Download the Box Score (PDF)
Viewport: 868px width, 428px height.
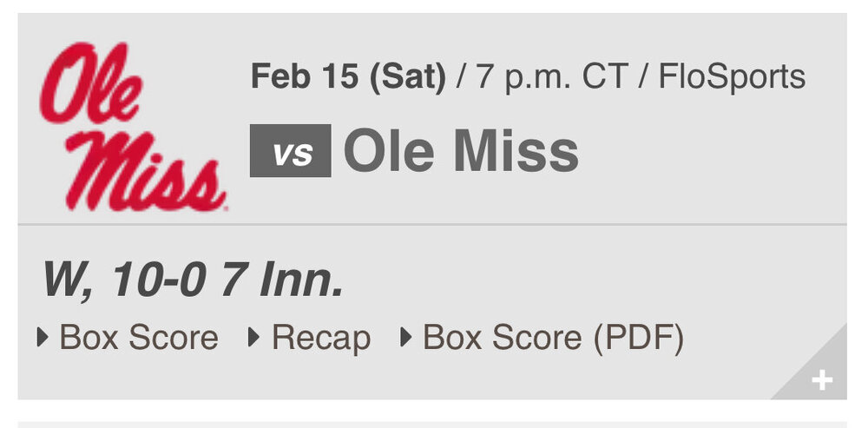pos(553,338)
